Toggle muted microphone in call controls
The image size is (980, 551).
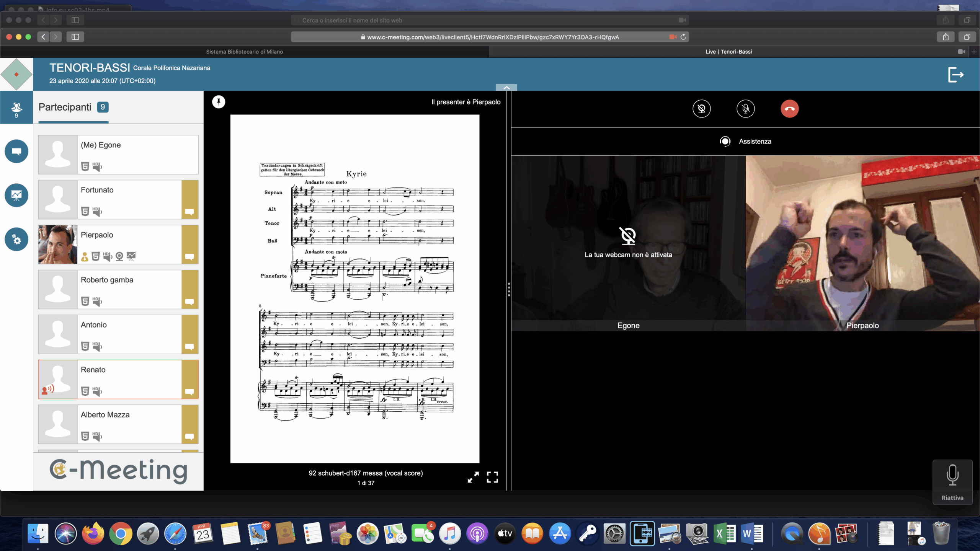point(745,109)
